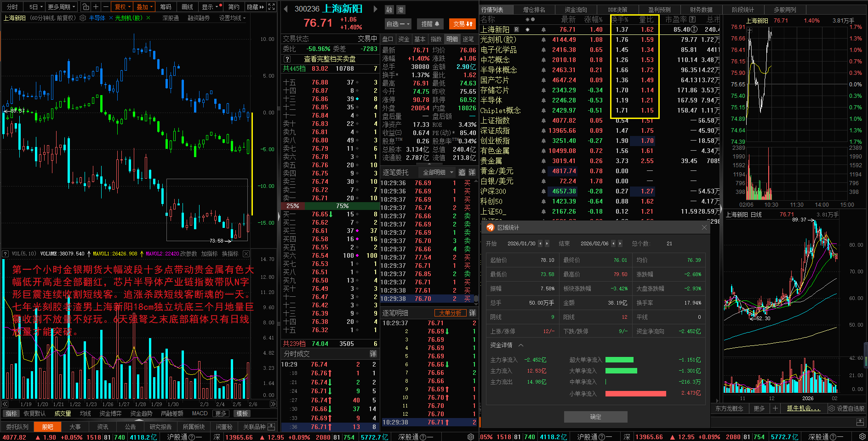Open chart settings gear next to 上海新阳 title
The height and width of the screenshot is (441, 868).
coord(83,18)
